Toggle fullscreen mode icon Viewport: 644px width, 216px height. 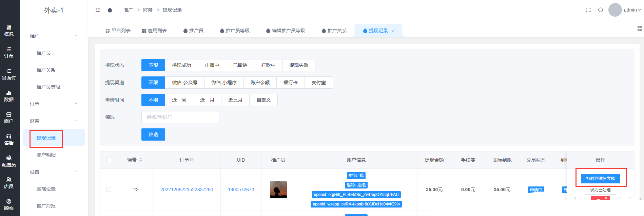click(x=588, y=10)
